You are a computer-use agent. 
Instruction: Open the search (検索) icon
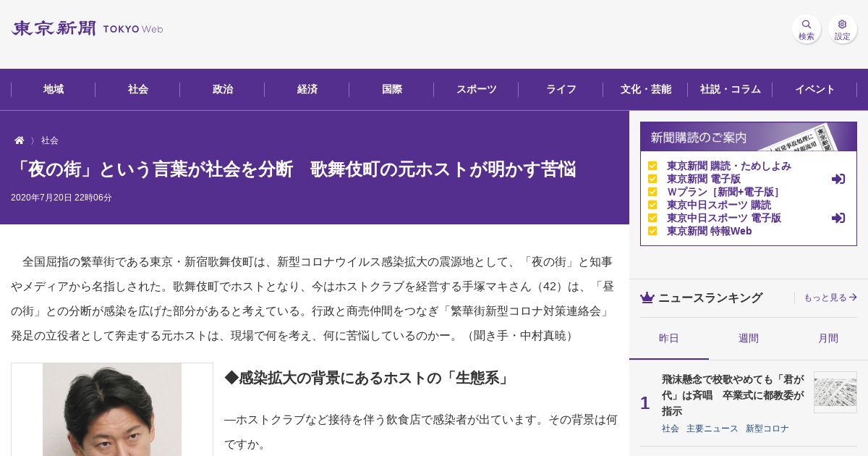tap(807, 29)
